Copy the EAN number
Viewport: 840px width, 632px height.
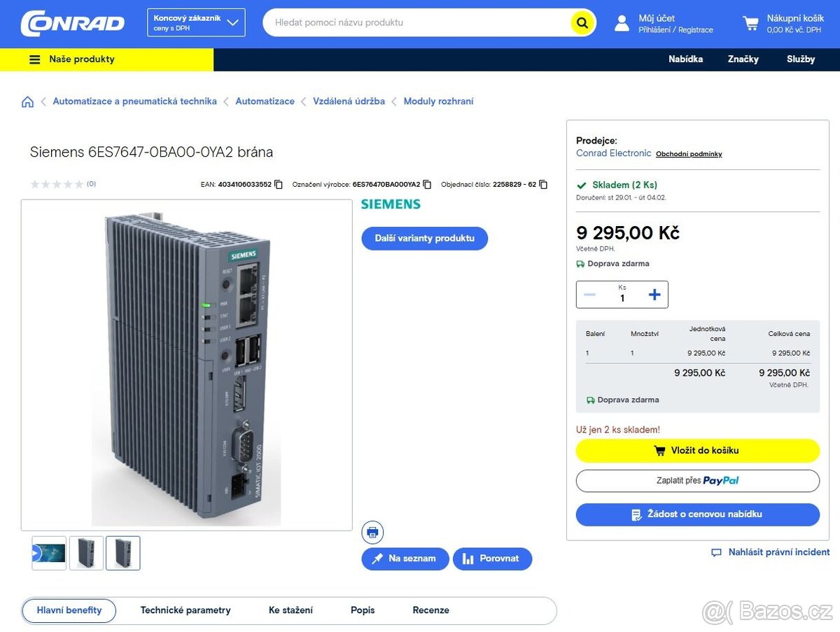[x=279, y=185]
